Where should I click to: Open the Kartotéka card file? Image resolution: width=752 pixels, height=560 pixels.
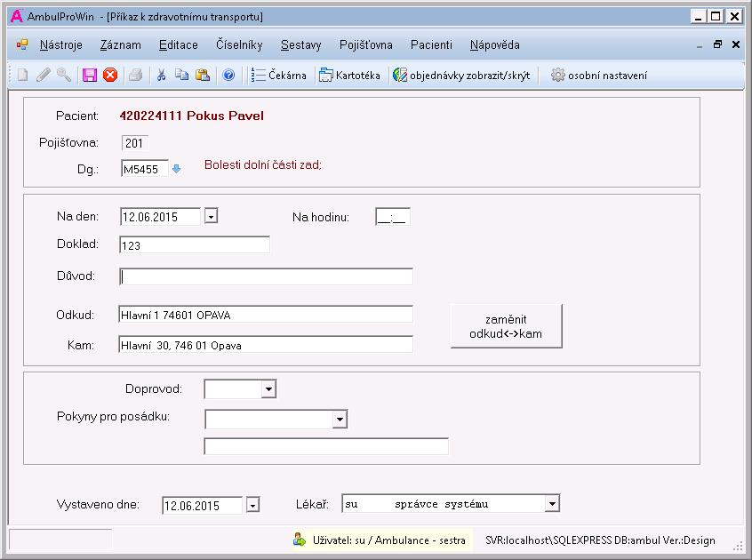pos(349,76)
